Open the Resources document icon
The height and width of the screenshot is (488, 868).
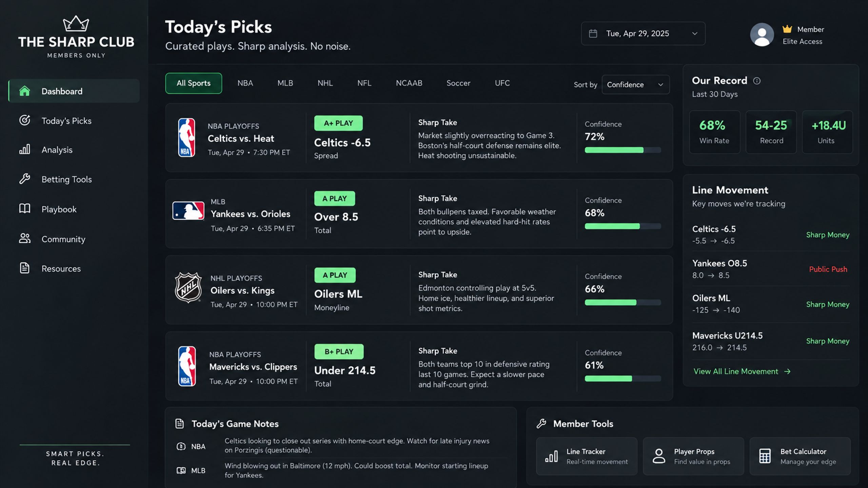pyautogui.click(x=24, y=268)
